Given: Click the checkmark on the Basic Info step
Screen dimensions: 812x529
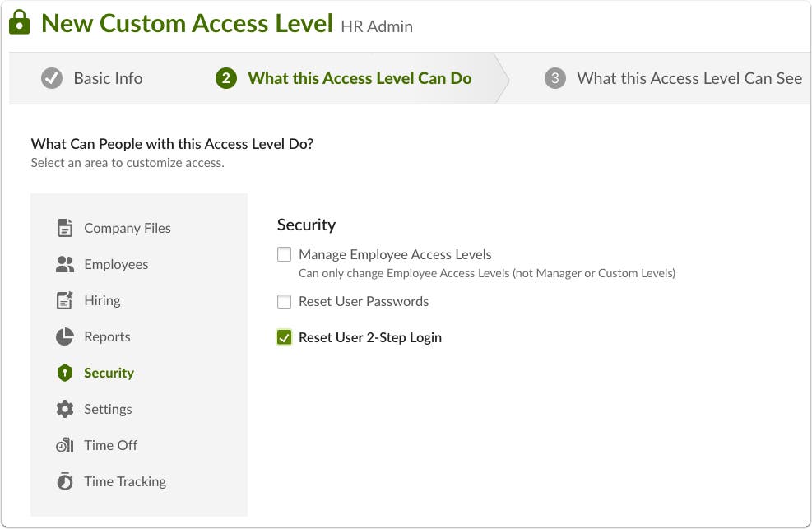Looking at the screenshot, I should pos(53,78).
